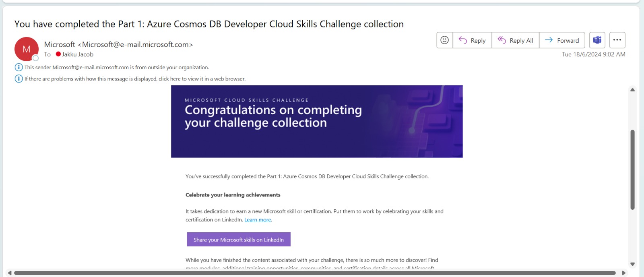
Task: Click the sender avatar with letter M
Action: pos(27,49)
